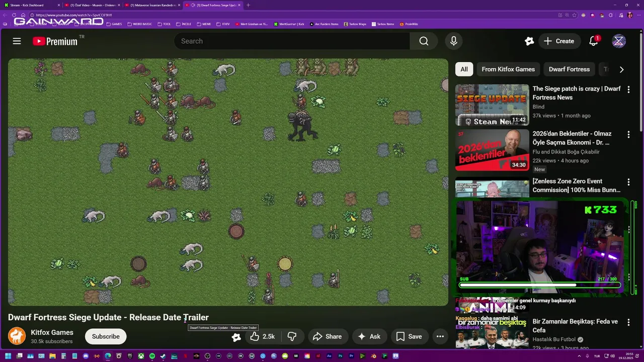This screenshot has width=644, height=362.
Task: Open the notifications bell
Action: click(594, 41)
